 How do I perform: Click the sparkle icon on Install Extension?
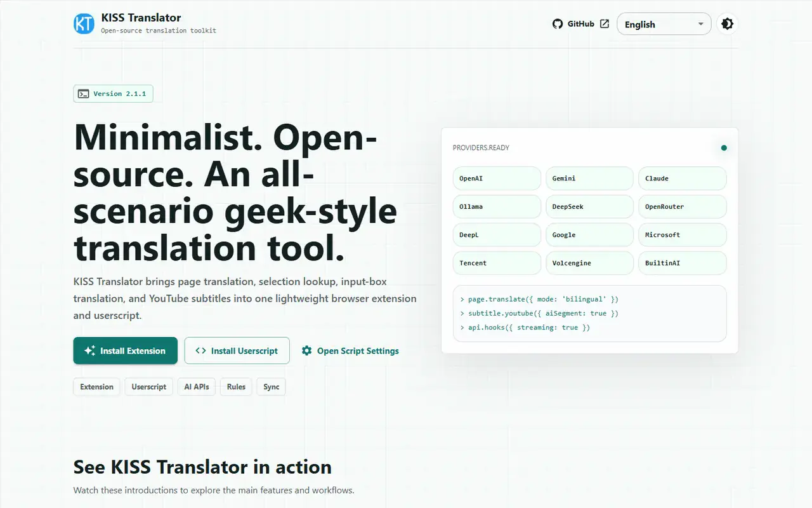[89, 351]
